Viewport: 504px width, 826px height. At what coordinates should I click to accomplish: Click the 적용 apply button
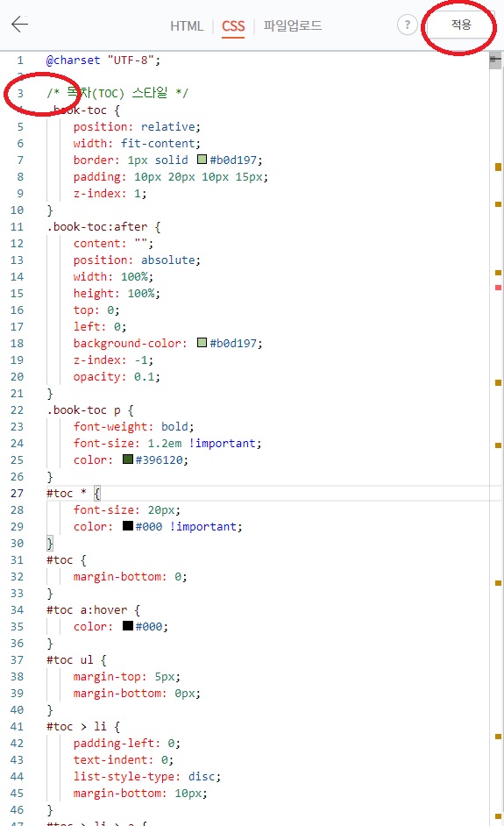point(461,25)
